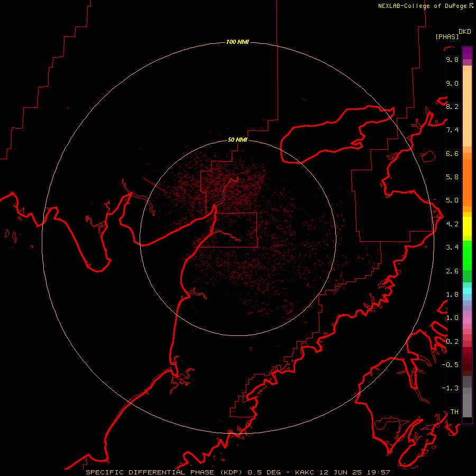Pick the bright green segment of the color bar
Image resolution: width=476 pixels, height=476 pixels.
pos(467,255)
